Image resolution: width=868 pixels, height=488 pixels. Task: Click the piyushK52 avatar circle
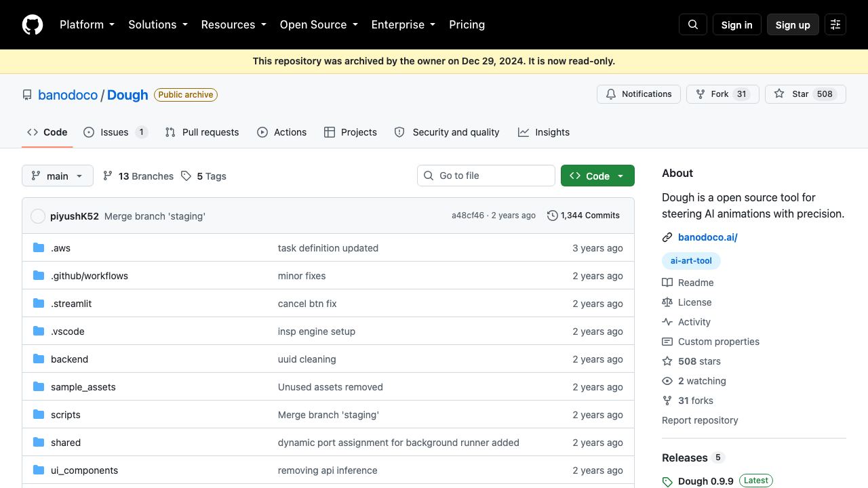click(x=38, y=216)
